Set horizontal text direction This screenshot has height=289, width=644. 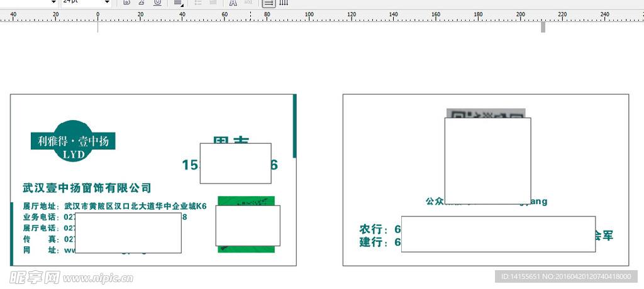point(269,3)
